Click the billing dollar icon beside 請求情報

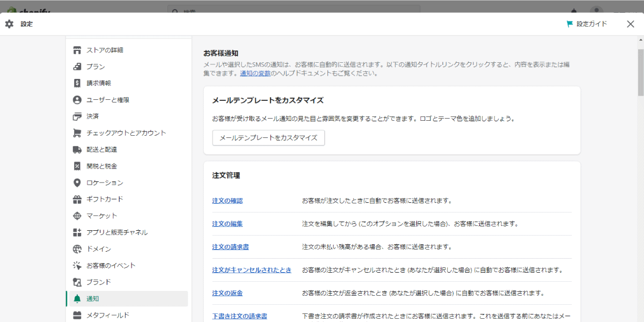[x=77, y=83]
